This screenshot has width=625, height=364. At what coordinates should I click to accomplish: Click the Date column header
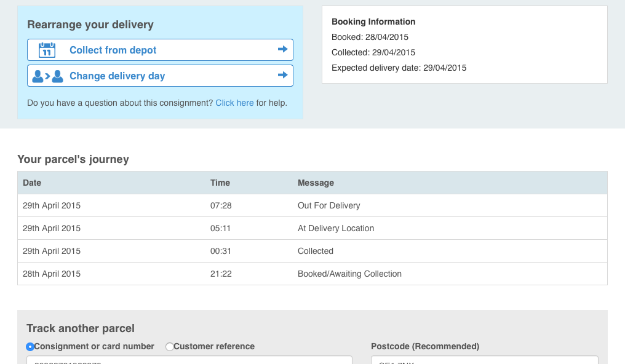click(x=32, y=183)
